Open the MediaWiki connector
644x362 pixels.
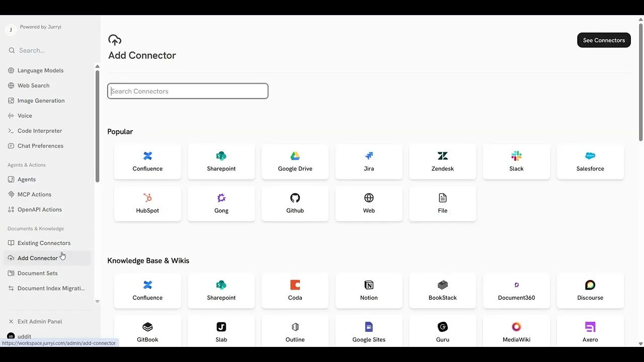click(x=517, y=331)
